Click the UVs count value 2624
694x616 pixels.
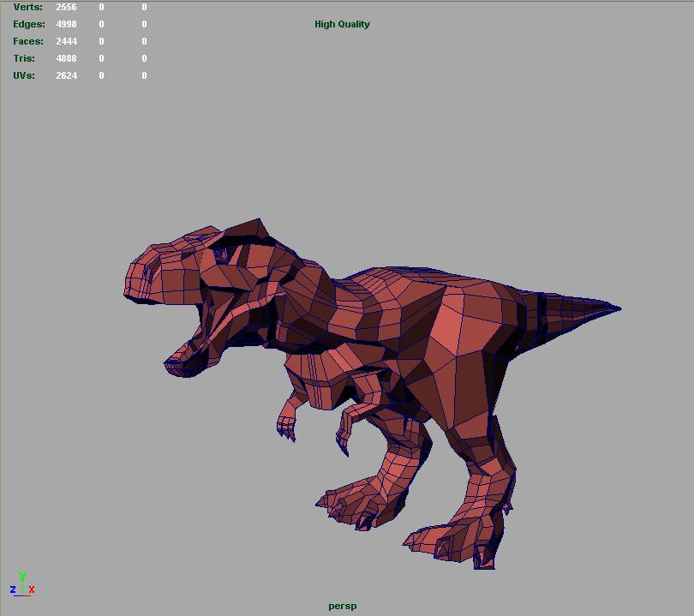66,75
